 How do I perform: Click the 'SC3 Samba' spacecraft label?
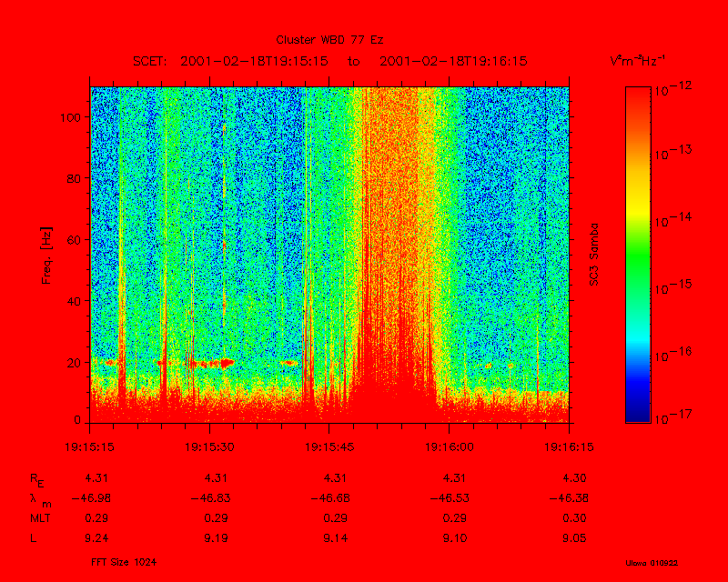(x=594, y=255)
